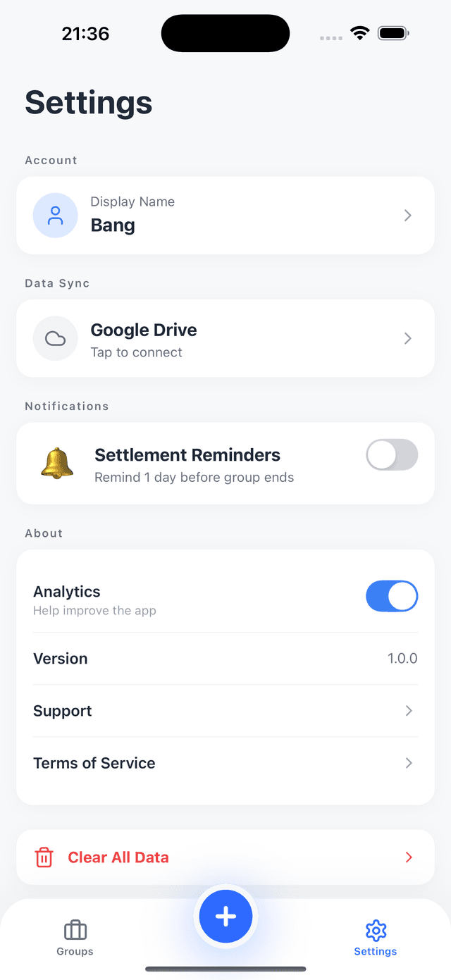The image size is (451, 980).
Task: Tap the display name Bang
Action: pyautogui.click(x=113, y=225)
